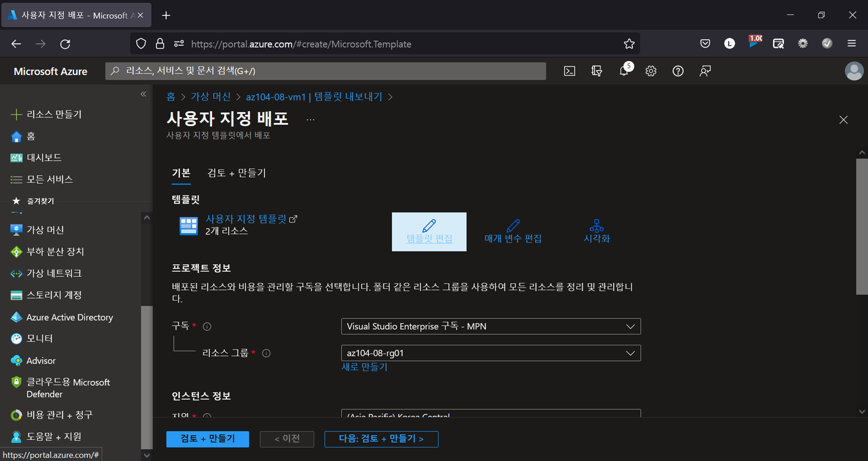Click 다음: 검토 + 만들기 > button
This screenshot has height=461, width=868.
[x=381, y=439]
